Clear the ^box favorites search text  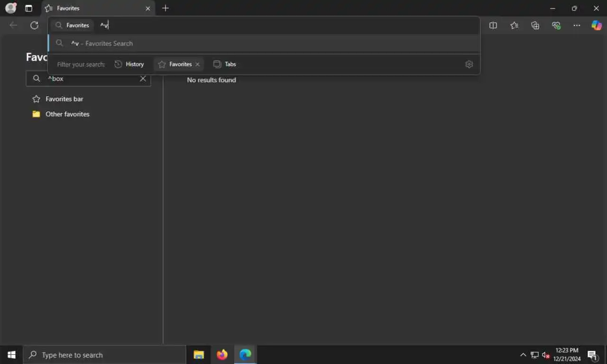(143, 79)
